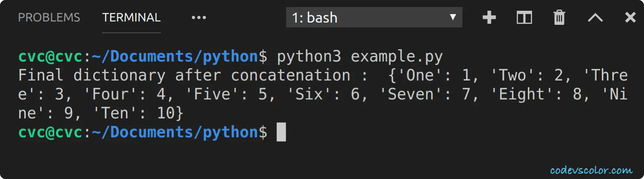Click the arrow on the bash dropdown
Screen dimensions: 644x179
pyautogui.click(x=453, y=17)
